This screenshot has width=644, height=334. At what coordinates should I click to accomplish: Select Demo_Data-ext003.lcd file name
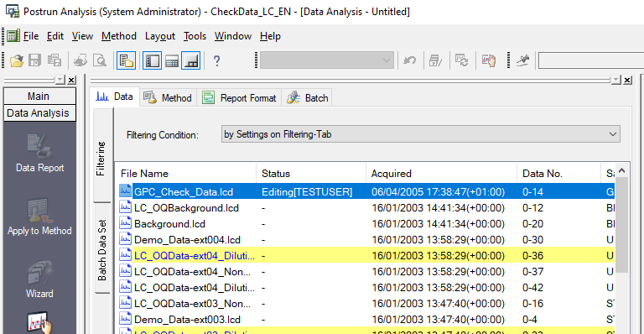pos(187,319)
